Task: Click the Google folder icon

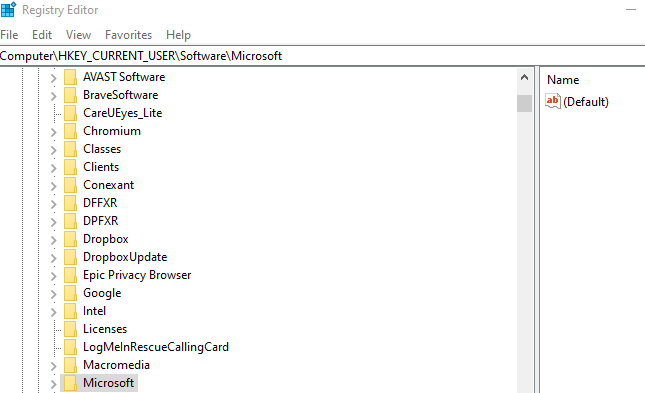Action: click(x=70, y=293)
